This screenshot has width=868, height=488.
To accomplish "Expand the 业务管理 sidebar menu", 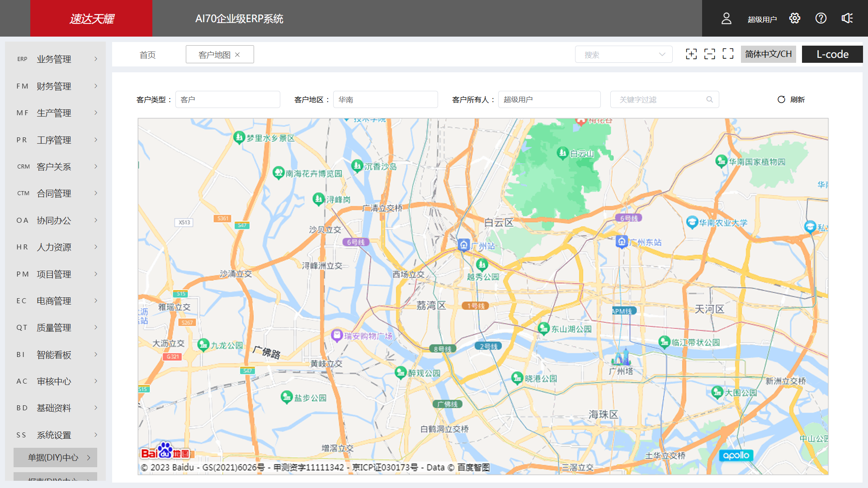I will tap(55, 59).
